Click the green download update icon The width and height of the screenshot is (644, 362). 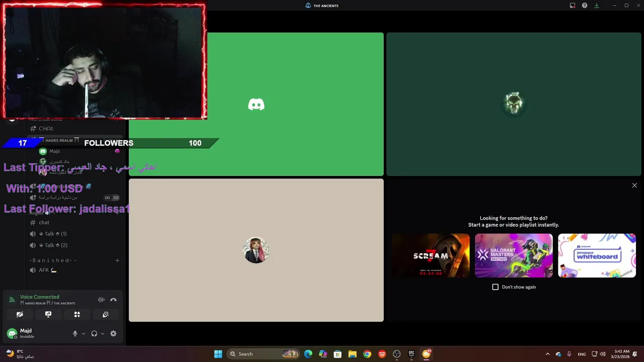597,6
